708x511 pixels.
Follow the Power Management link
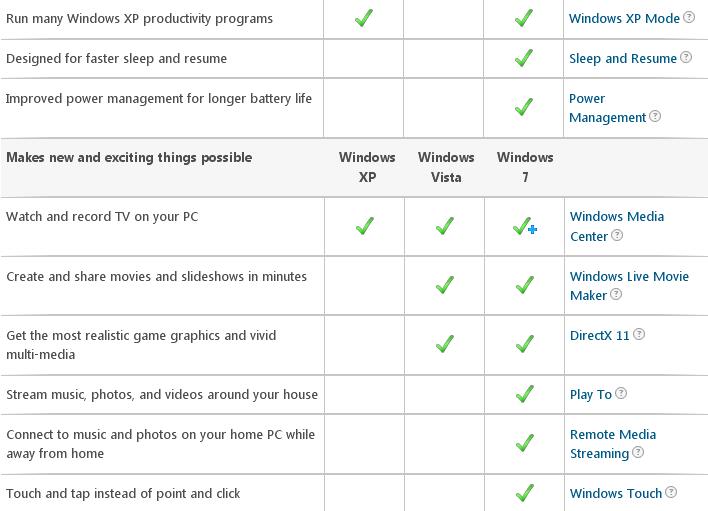point(606,108)
